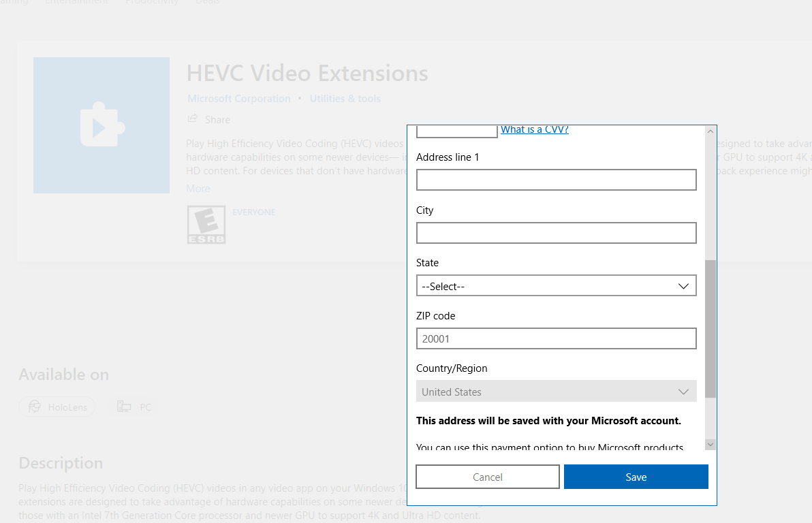Click the PC device icon
The image size is (812, 523).
point(124,407)
